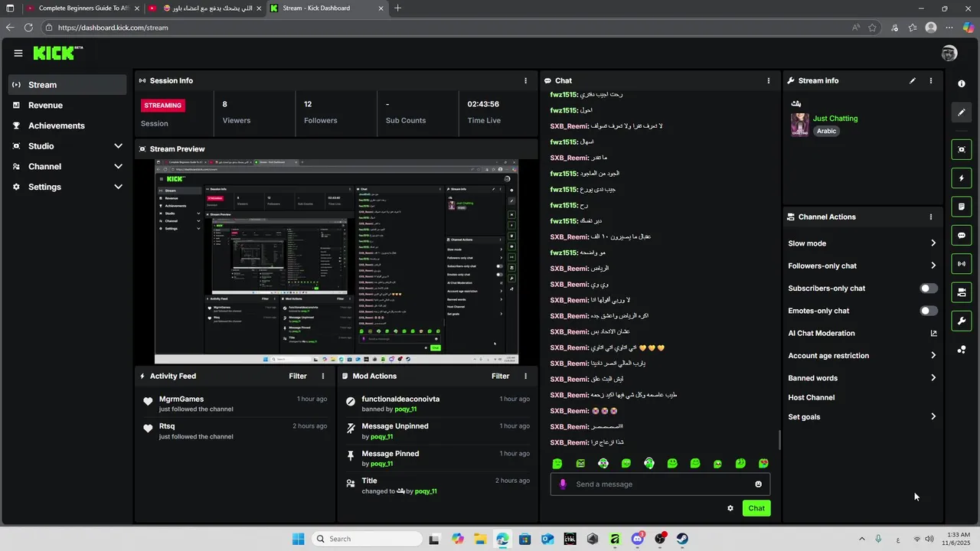The image size is (980, 551).
Task: Toggle Emotes-only chat switch
Action: click(928, 311)
